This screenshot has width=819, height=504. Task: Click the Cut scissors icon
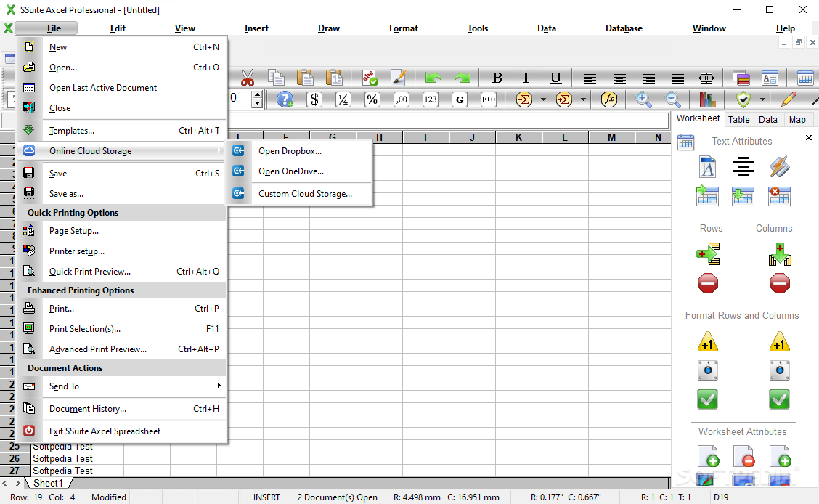248,78
